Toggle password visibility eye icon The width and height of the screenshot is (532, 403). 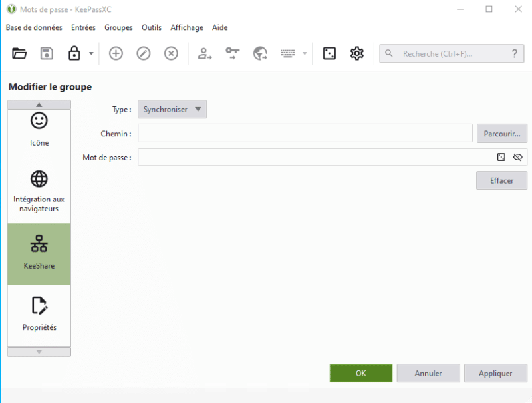518,158
